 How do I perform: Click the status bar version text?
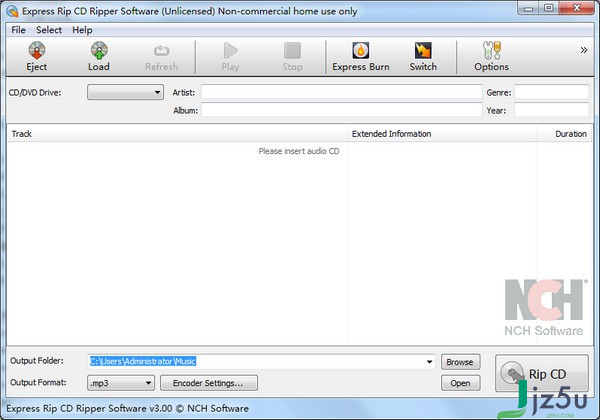127,409
